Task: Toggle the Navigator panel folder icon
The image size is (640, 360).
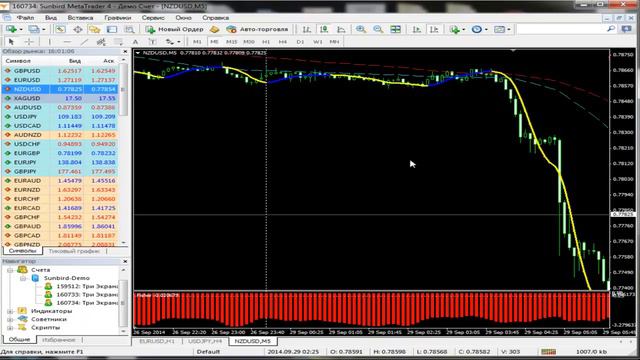Action: (95, 29)
